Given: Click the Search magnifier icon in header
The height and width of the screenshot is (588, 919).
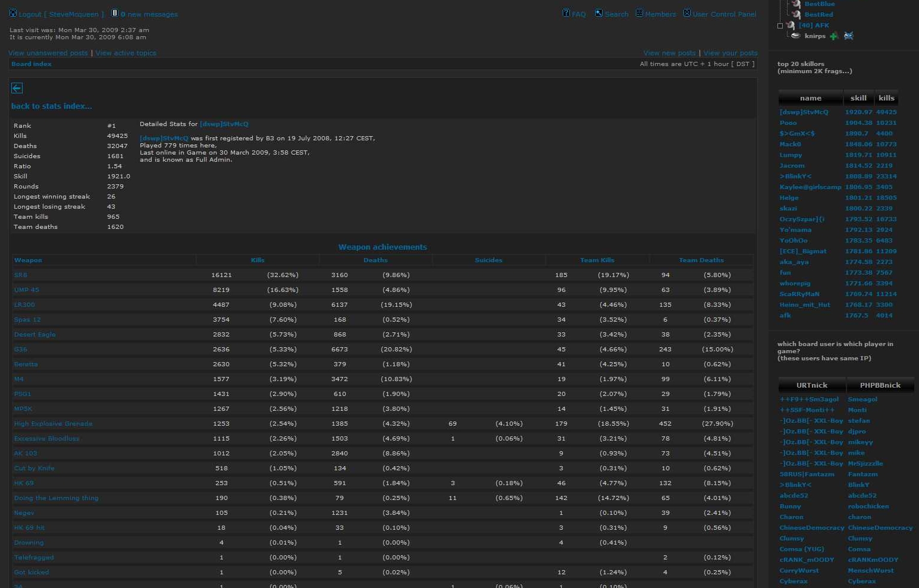Looking at the screenshot, I should tap(598, 13).
